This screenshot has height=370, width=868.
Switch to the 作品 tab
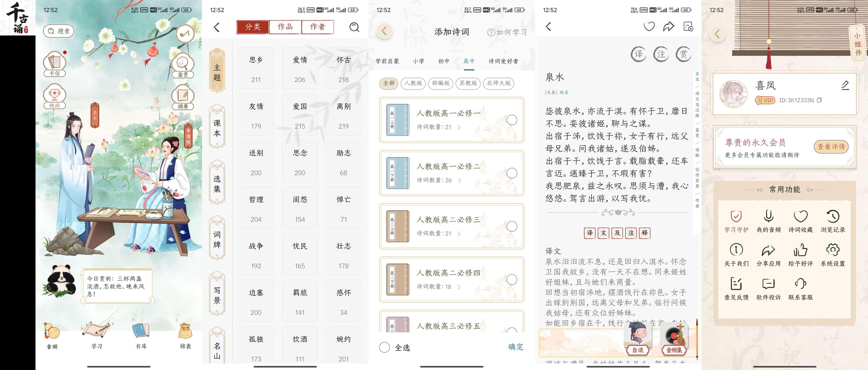coord(285,27)
